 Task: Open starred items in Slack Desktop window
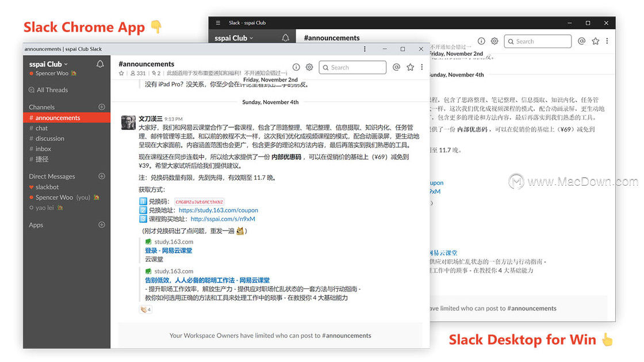click(596, 41)
